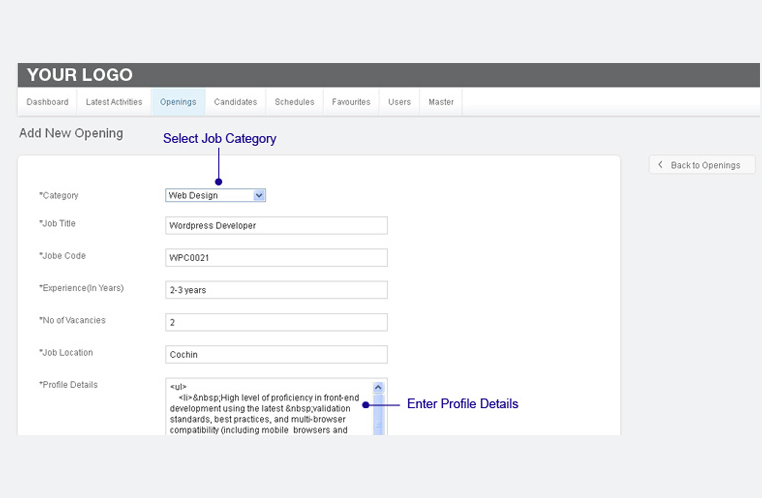This screenshot has width=762, height=498.
Task: Switch to the Master tab
Action: click(x=441, y=102)
